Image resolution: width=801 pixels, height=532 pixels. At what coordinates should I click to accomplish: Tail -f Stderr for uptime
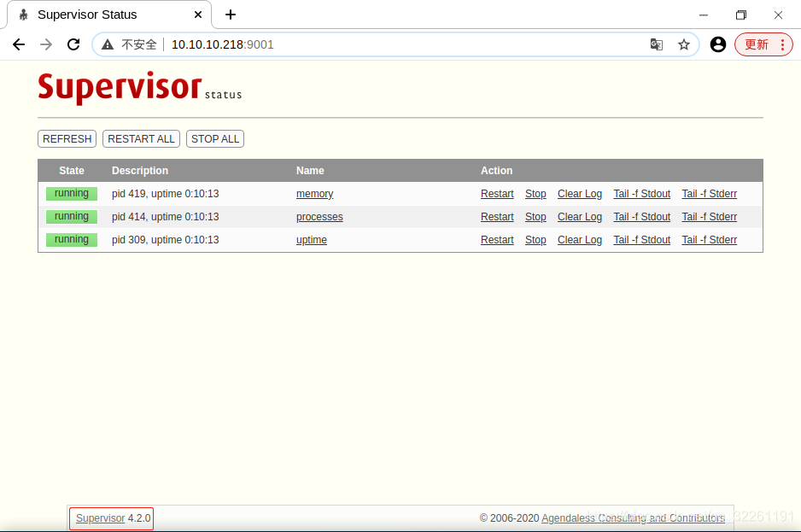point(709,240)
